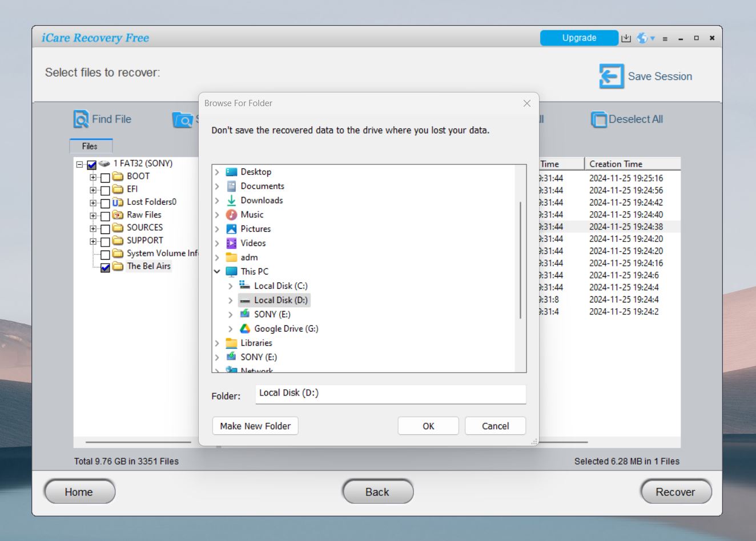Collapse the 1 FAT32 (SONY) root node
Image resolution: width=756 pixels, height=541 pixels.
point(79,164)
